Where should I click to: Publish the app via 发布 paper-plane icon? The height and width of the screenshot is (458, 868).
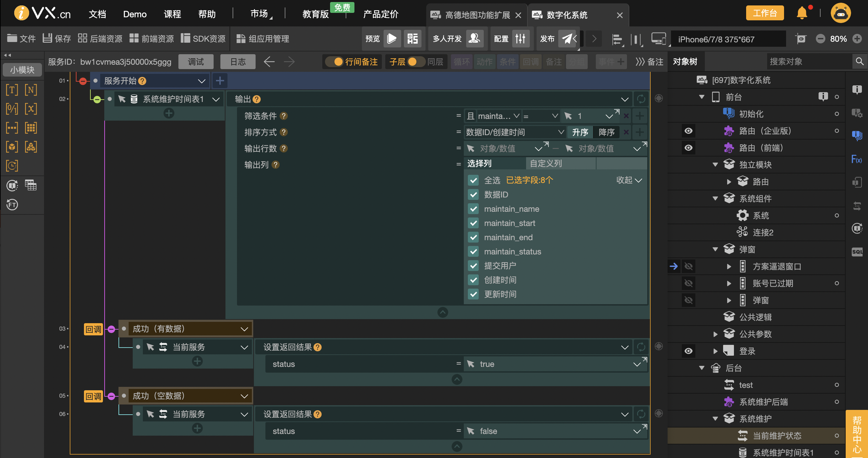pos(567,39)
